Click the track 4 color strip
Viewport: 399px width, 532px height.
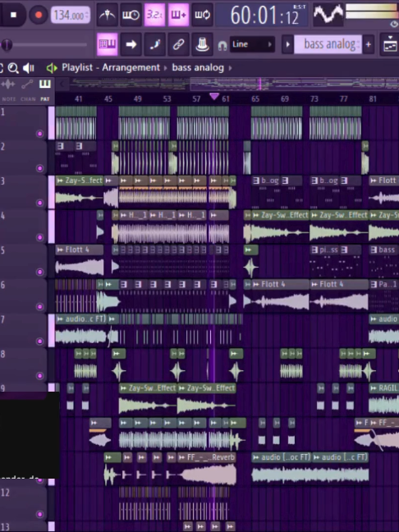pos(51,227)
